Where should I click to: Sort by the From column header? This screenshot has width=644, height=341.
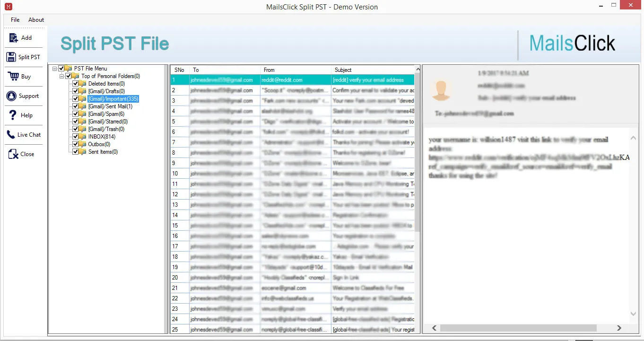coord(296,70)
